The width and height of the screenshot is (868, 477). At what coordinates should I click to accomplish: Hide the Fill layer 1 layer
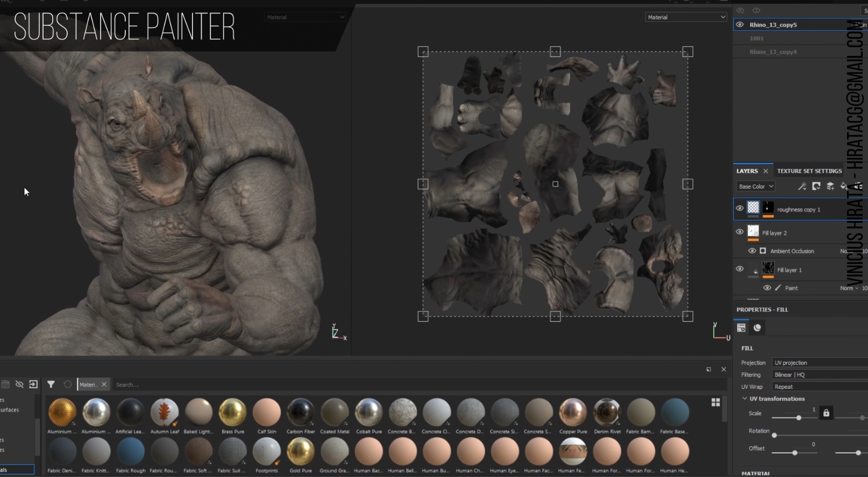tap(740, 269)
